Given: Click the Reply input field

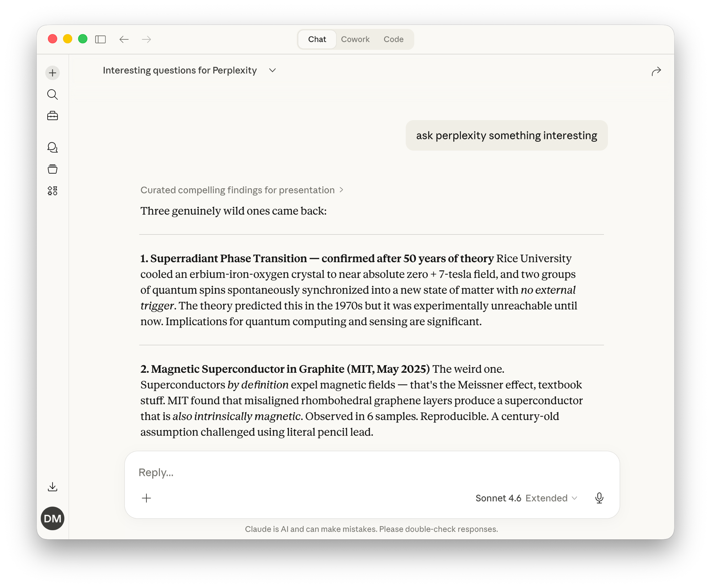Looking at the screenshot, I should pyautogui.click(x=249, y=473).
